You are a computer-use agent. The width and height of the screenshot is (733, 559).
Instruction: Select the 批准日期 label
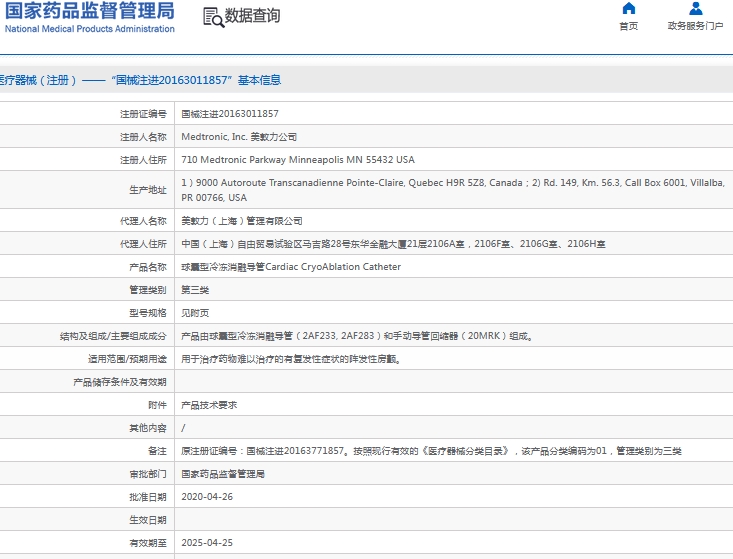click(x=148, y=497)
